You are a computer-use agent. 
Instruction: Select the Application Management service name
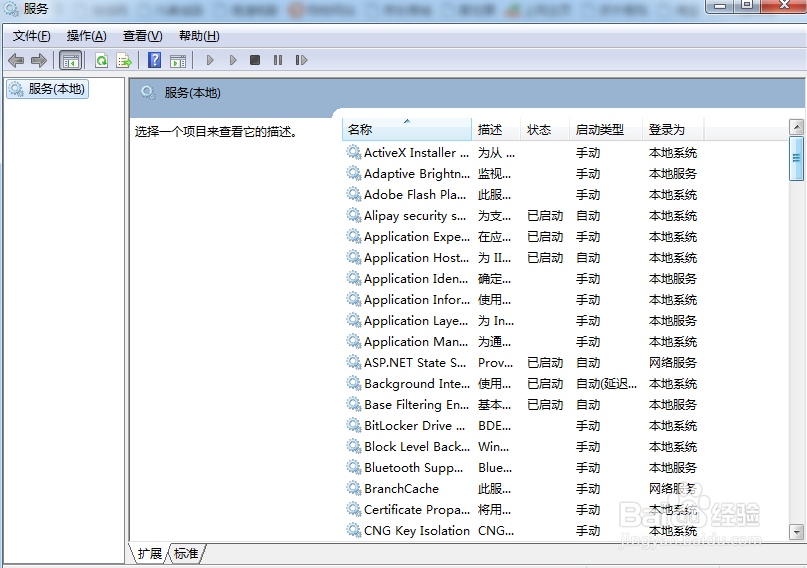coord(416,342)
